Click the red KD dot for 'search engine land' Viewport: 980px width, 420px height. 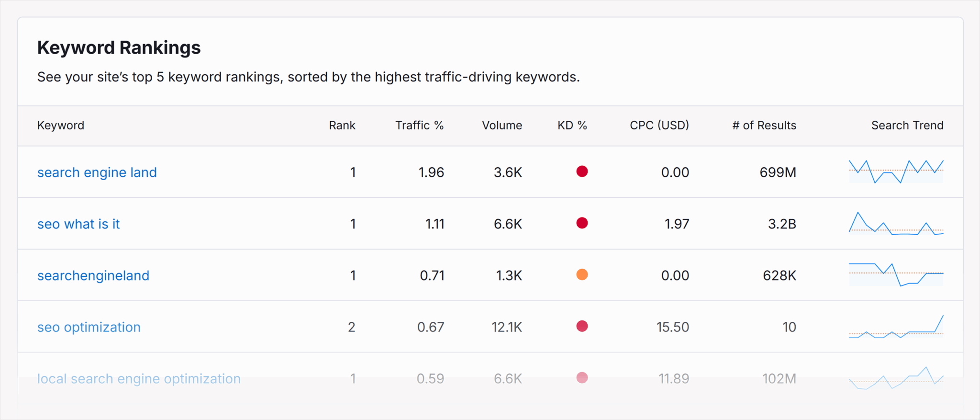(582, 171)
